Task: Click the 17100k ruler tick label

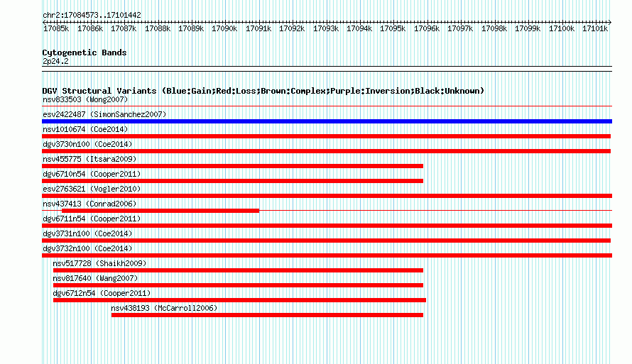Action: [562, 29]
